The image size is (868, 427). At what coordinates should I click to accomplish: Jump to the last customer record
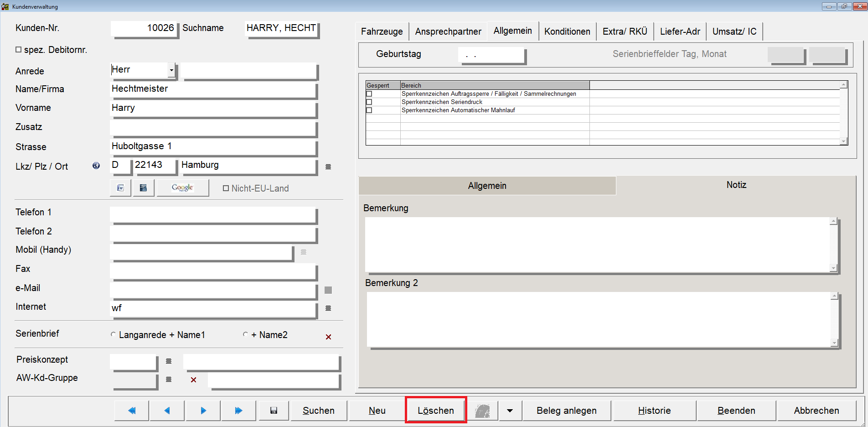(x=238, y=411)
